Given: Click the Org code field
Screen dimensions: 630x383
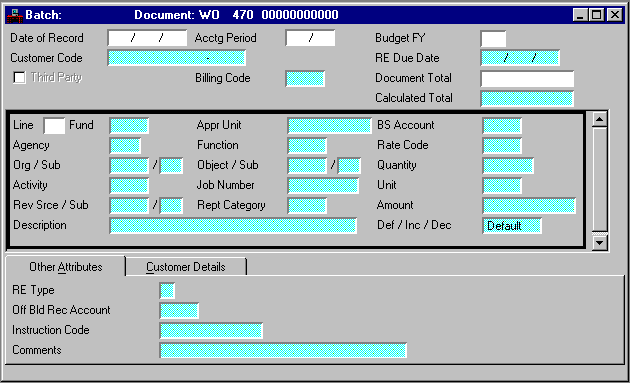Looking at the screenshot, I should (x=129, y=166).
